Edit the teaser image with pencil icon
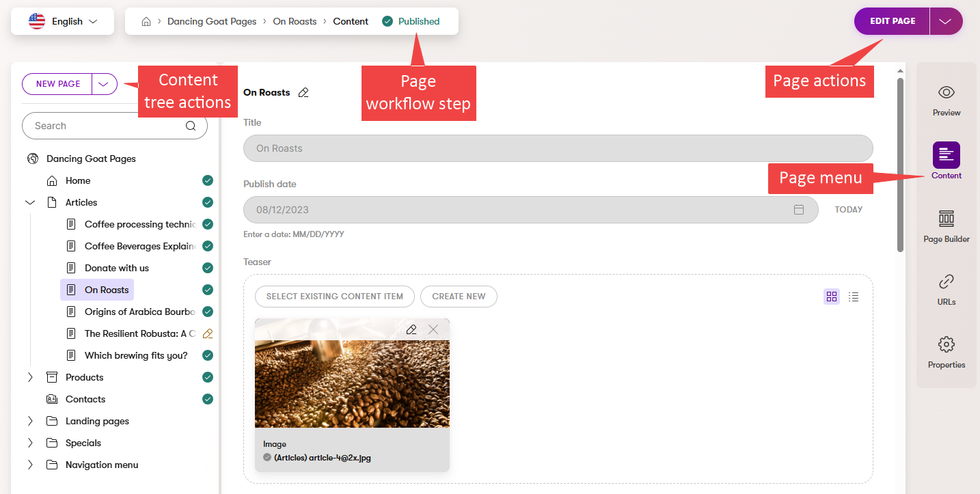The image size is (980, 494). coord(411,329)
